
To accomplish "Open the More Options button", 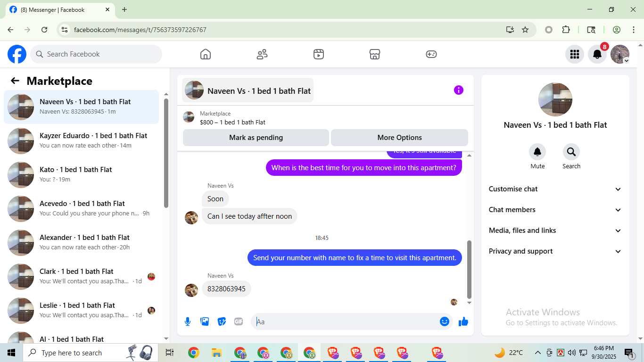I will point(400,138).
